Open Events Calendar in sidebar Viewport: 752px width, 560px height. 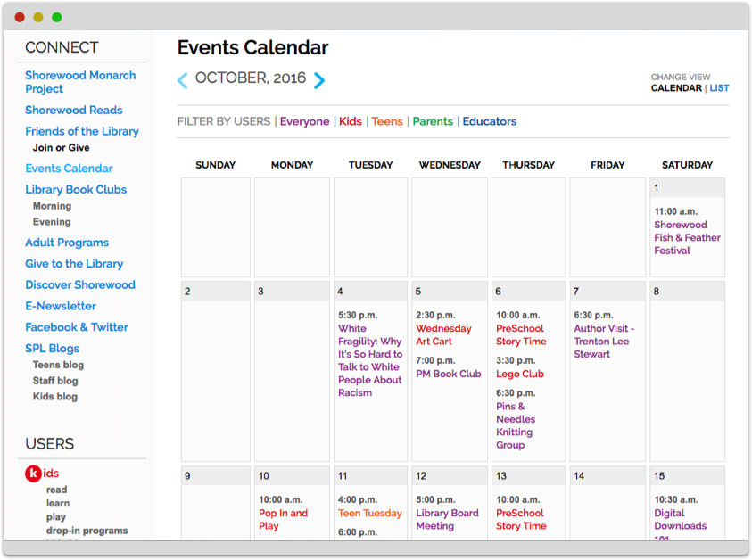(x=69, y=169)
